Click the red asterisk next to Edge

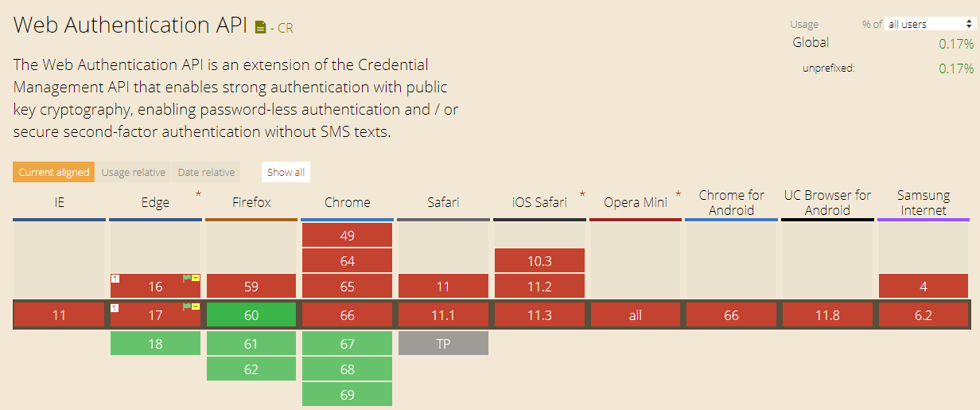(198, 194)
